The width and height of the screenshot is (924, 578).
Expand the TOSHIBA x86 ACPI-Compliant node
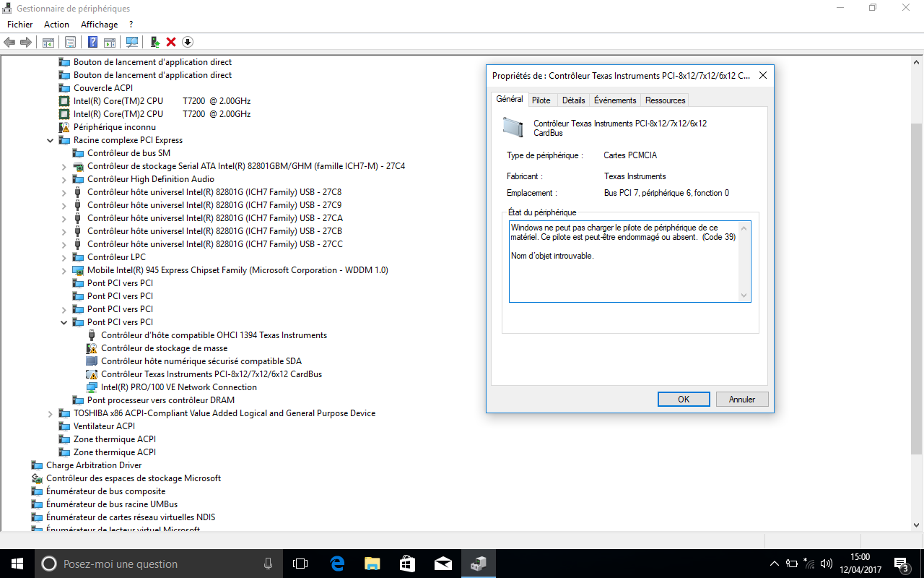click(51, 413)
